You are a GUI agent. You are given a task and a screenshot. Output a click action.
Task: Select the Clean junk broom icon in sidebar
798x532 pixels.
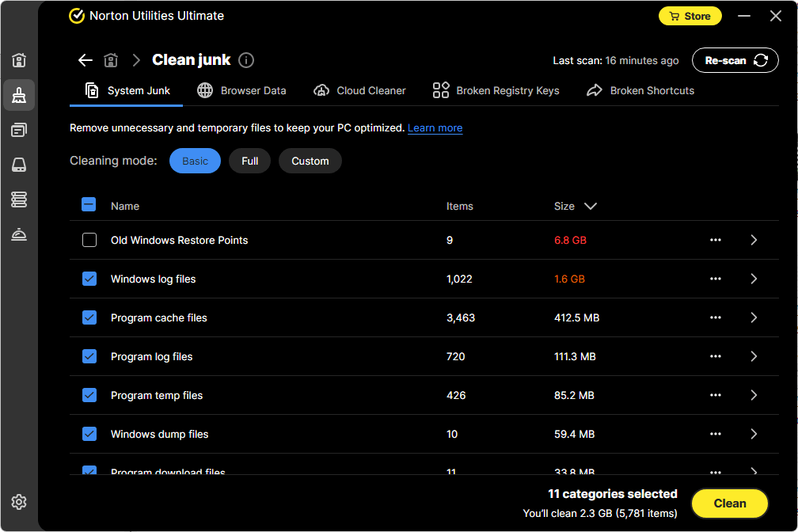point(19,95)
